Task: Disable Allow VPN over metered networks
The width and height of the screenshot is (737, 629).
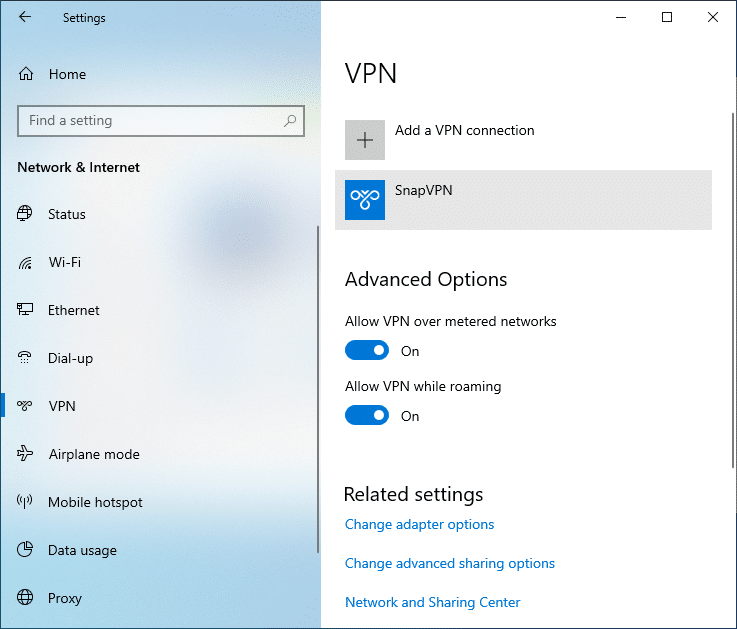Action: click(367, 350)
